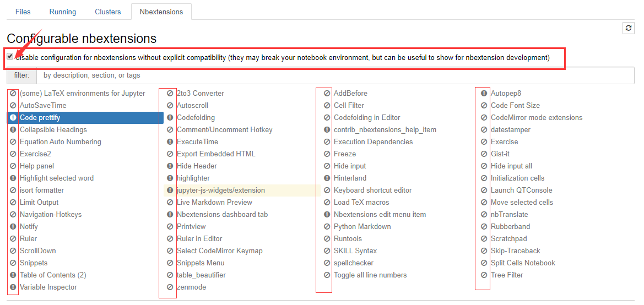This screenshot has width=644, height=305.
Task: Click the icon beside jupyter-js-widgets/extension
Action: coord(170,190)
